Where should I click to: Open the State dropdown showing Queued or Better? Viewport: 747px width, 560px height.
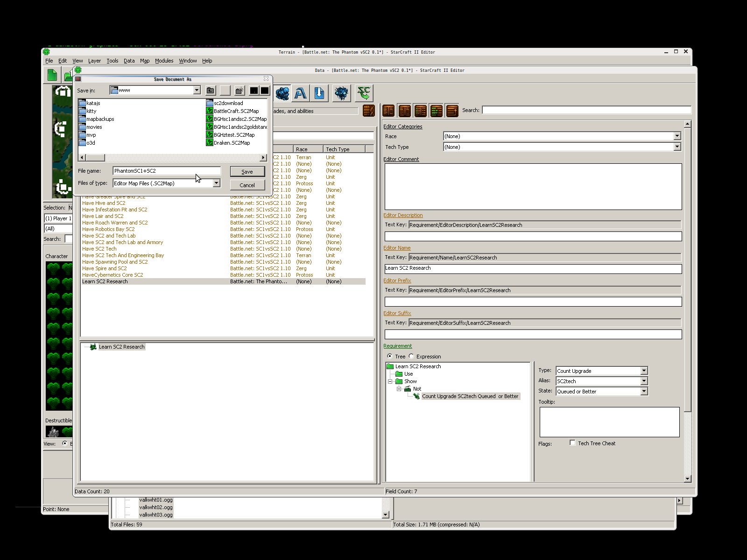644,392
